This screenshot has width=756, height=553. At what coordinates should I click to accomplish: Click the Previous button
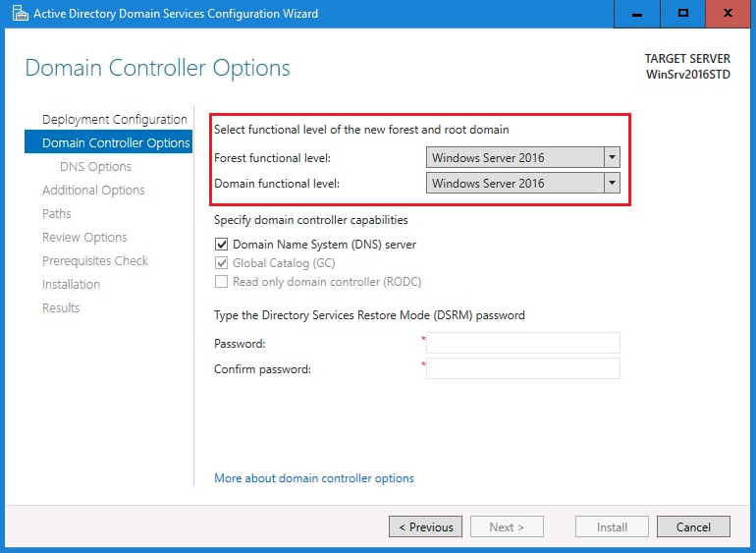(x=425, y=527)
